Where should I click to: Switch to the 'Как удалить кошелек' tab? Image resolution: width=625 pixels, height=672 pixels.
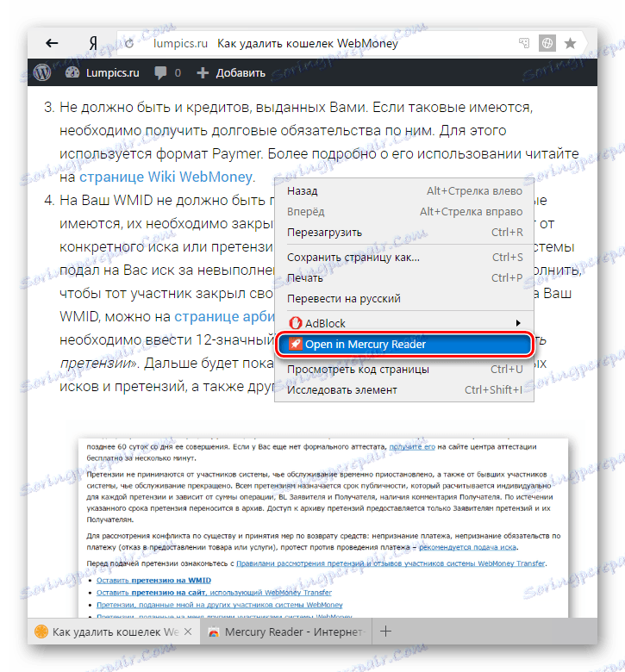(114, 632)
